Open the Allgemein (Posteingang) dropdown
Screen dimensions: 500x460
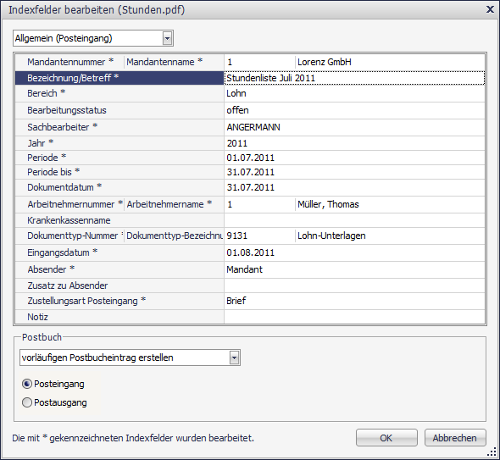(x=167, y=38)
